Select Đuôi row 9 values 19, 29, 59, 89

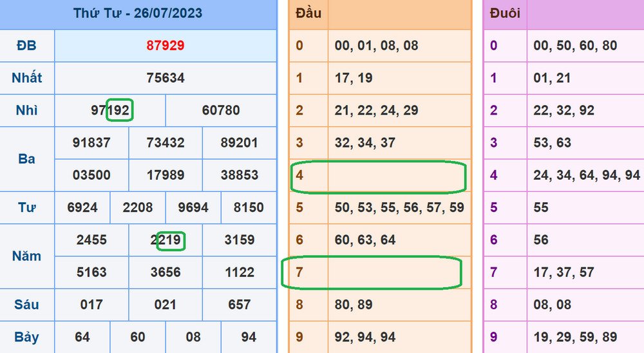(x=575, y=337)
